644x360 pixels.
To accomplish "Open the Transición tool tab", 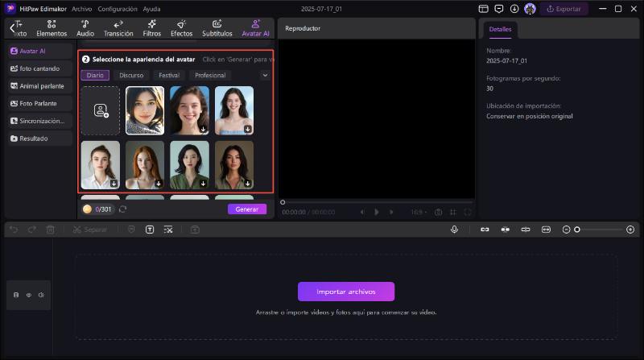I will (x=118, y=28).
